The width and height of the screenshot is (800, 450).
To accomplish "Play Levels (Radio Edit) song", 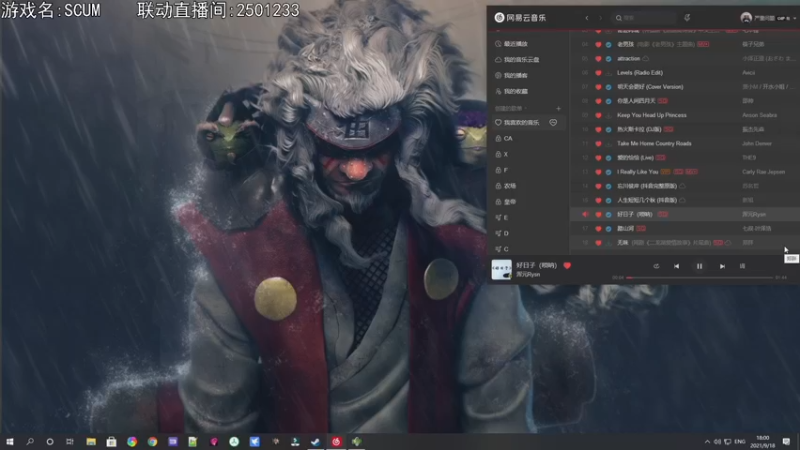I will coord(640,73).
